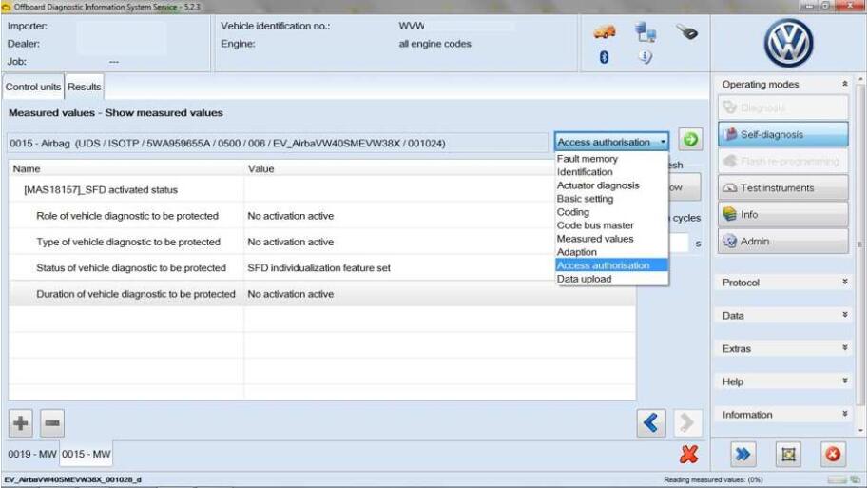Select Type of vehicle diagnostic row

point(321,242)
